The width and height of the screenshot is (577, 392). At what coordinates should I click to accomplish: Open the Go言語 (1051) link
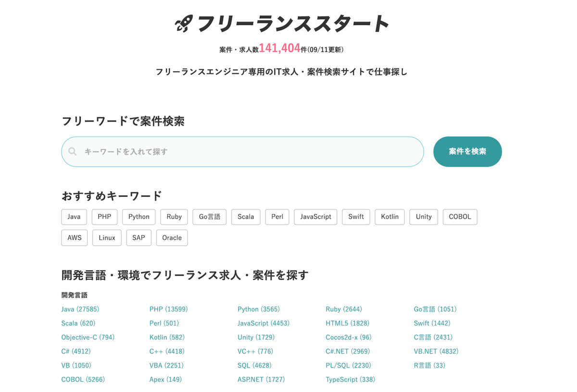point(435,309)
